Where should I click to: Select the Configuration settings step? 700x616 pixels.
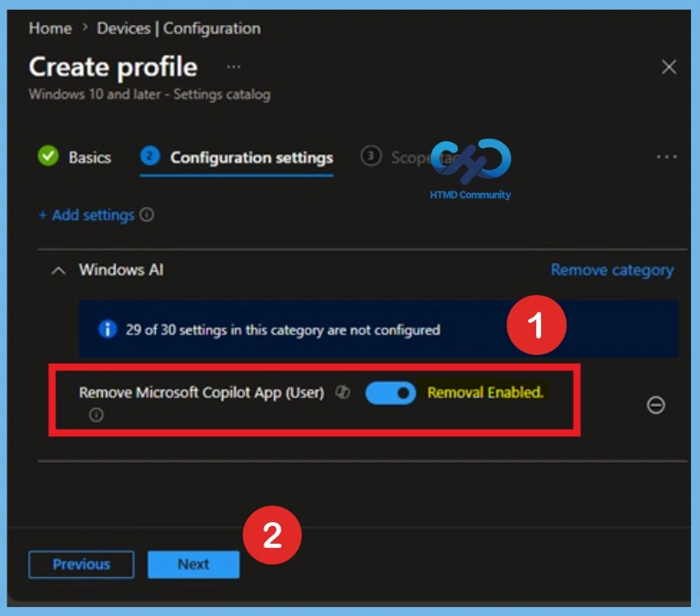237,157
